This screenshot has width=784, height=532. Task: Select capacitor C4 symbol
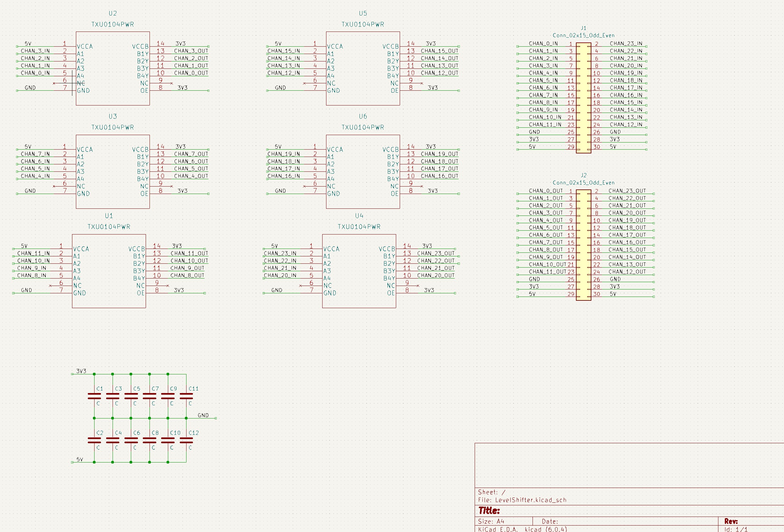(113, 440)
